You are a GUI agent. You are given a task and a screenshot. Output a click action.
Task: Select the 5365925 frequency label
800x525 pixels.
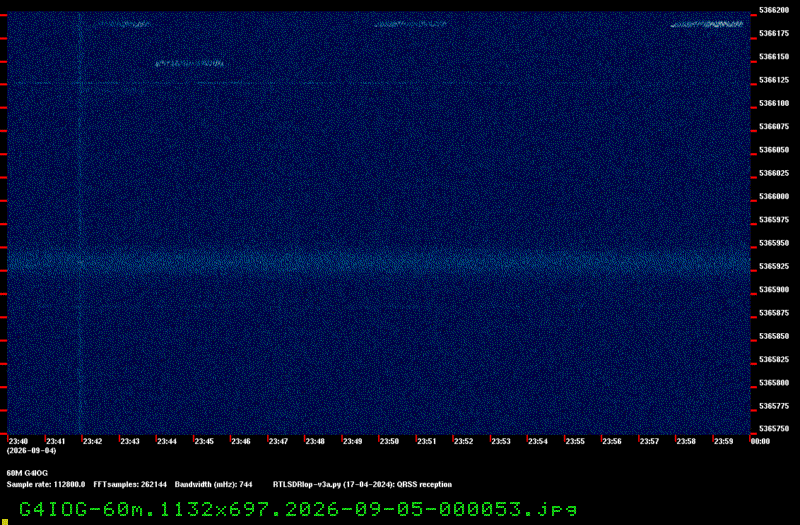click(x=774, y=266)
